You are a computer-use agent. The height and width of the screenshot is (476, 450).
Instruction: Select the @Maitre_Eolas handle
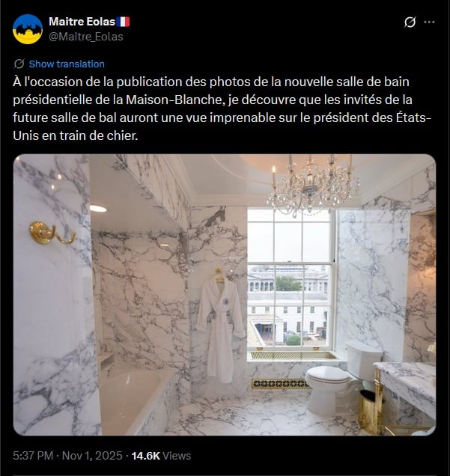tap(86, 37)
